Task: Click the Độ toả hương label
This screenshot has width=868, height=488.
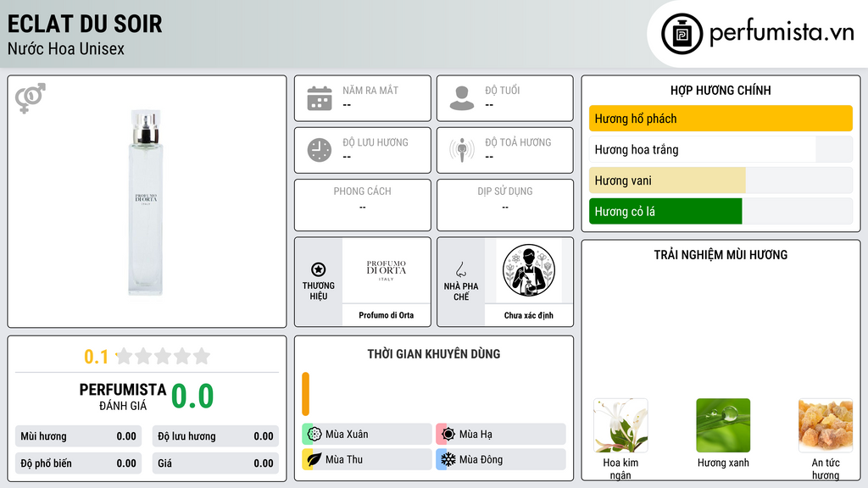Action: (x=518, y=142)
